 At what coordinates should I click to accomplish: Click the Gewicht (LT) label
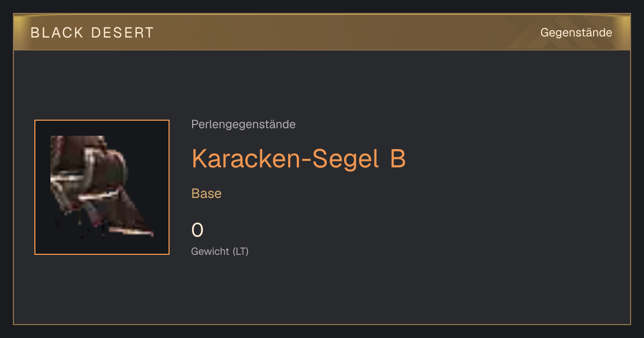[220, 251]
